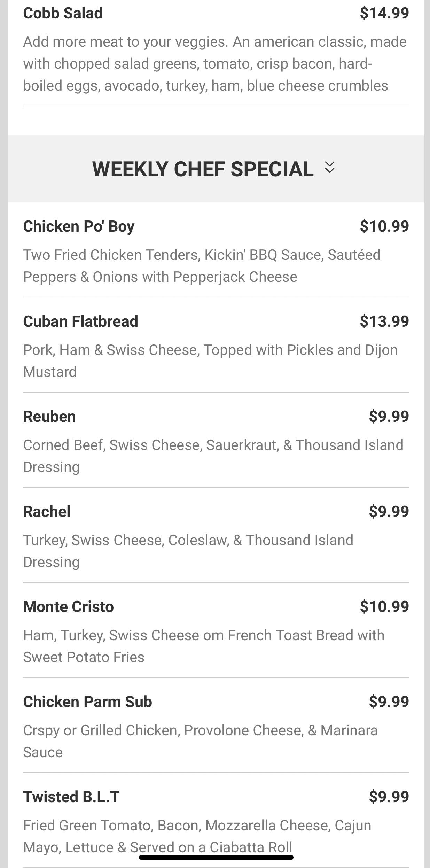Open the Cobb Salad item
Image resolution: width=430 pixels, height=868 pixels.
(x=63, y=13)
